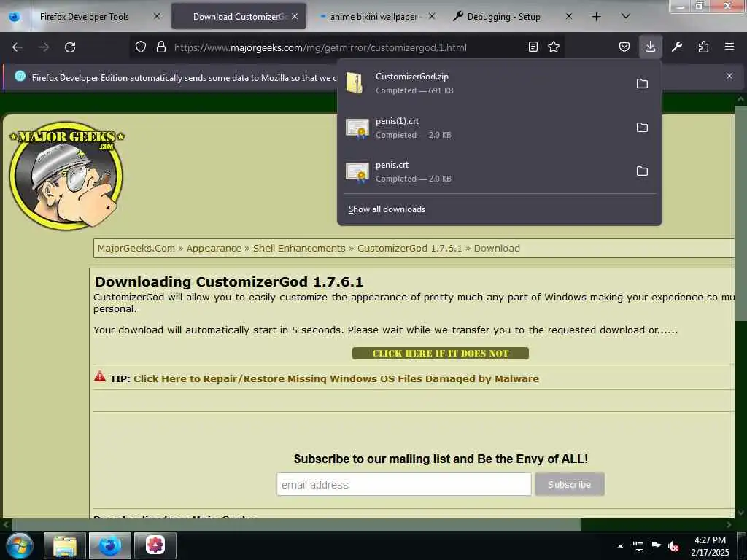Dismiss the Mozilla data notification bar
Screen dimensions: 747x560
729,76
